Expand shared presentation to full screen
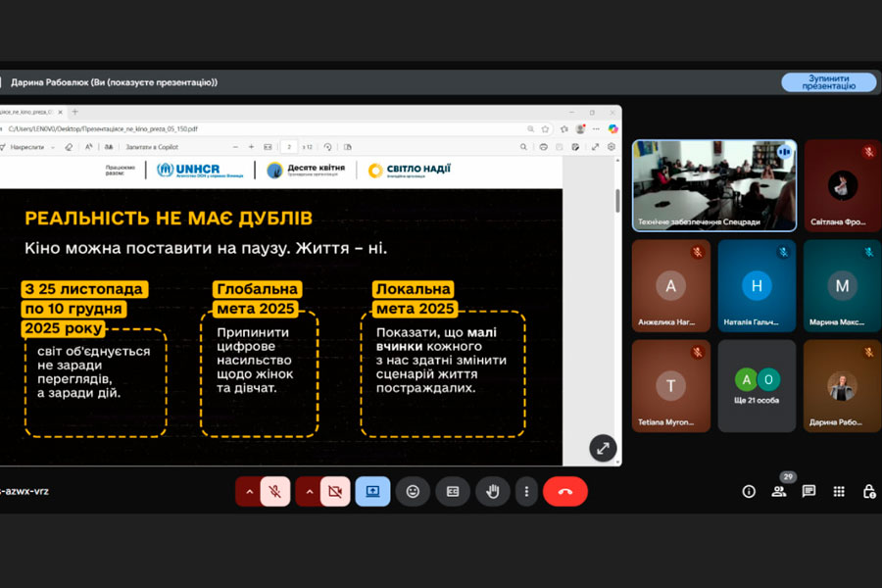The width and height of the screenshot is (882, 588). pyautogui.click(x=603, y=448)
